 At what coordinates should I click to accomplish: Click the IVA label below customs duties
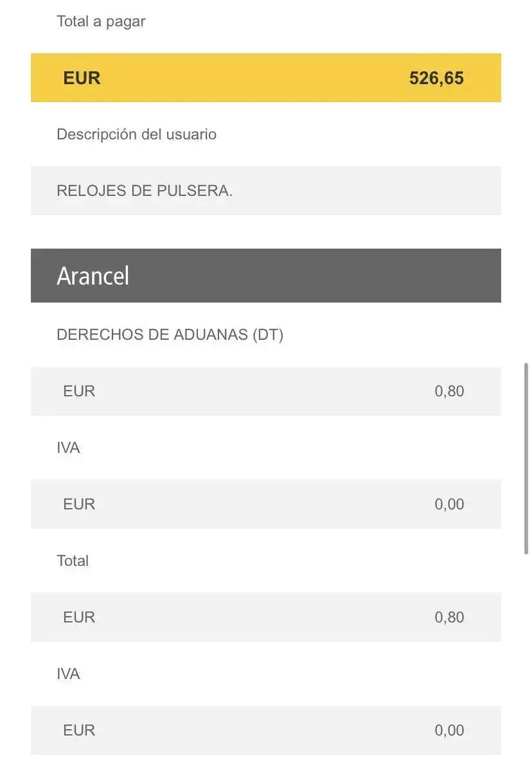pyautogui.click(x=68, y=448)
